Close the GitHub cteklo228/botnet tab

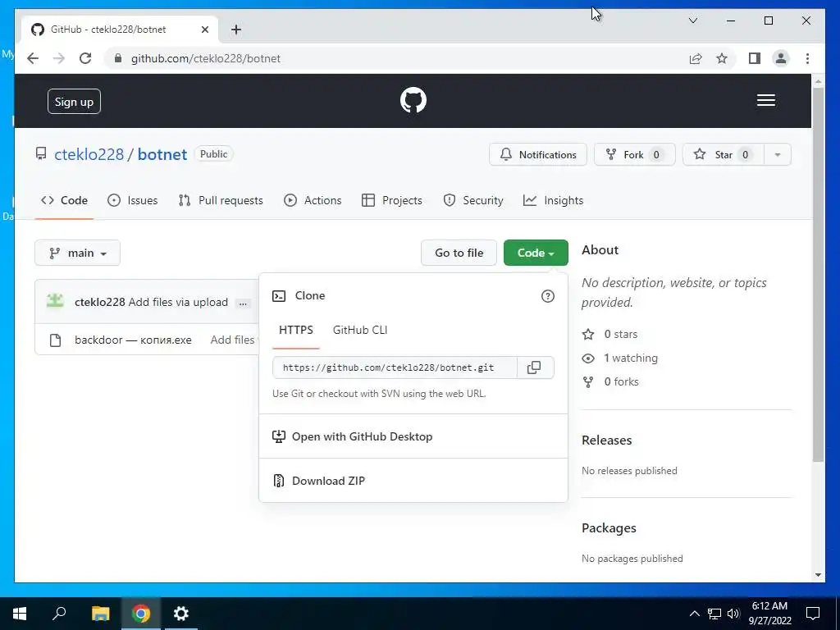[x=204, y=30]
